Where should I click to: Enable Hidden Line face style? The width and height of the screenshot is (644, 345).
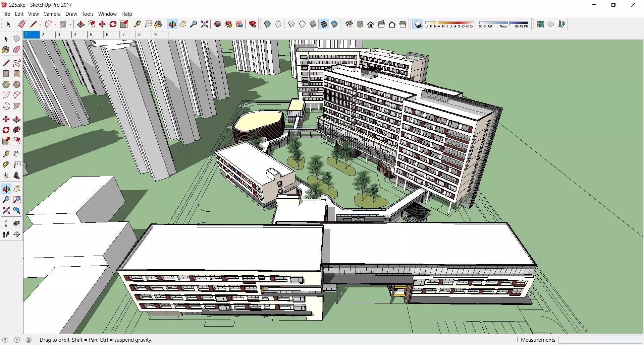point(302,24)
